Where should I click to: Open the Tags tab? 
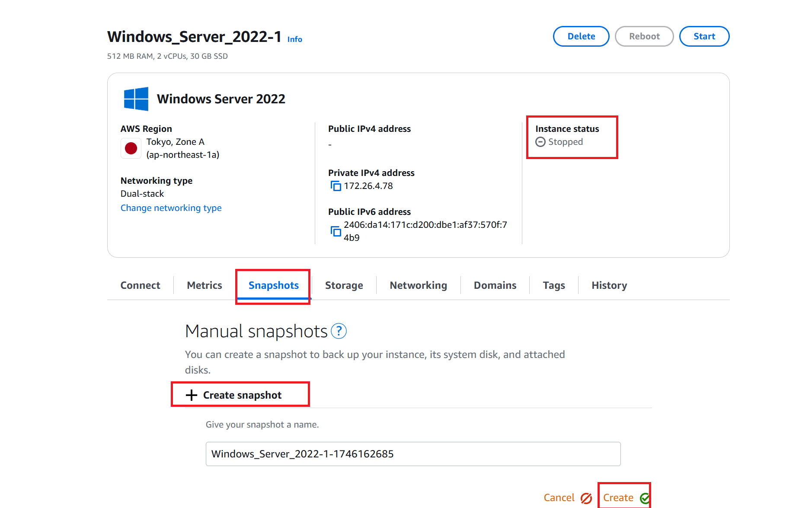(x=554, y=285)
